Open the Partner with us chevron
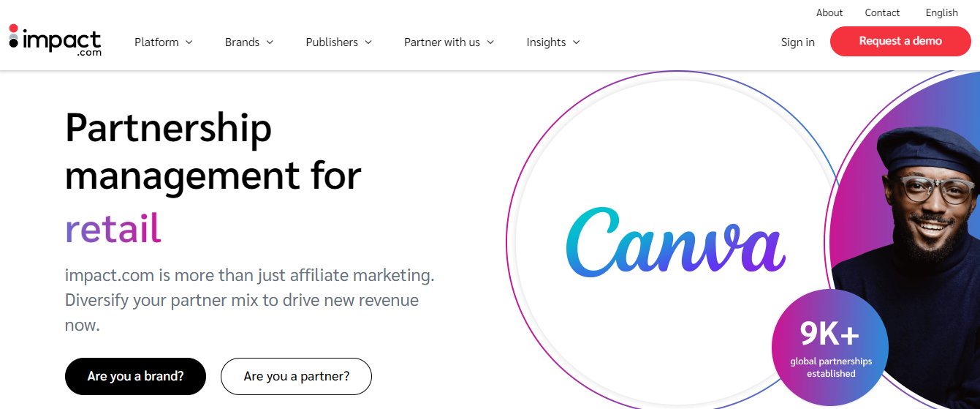This screenshot has height=409, width=980. pyautogui.click(x=490, y=42)
